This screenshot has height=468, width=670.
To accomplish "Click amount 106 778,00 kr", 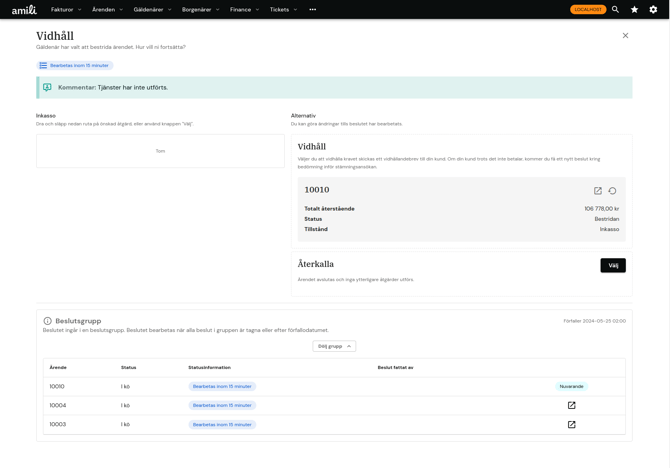I will (x=602, y=209).
